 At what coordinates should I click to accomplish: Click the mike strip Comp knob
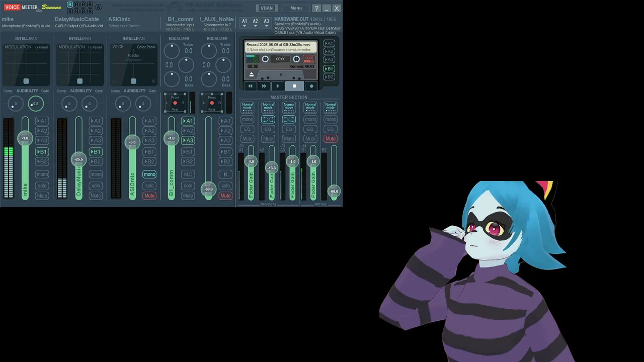click(16, 104)
